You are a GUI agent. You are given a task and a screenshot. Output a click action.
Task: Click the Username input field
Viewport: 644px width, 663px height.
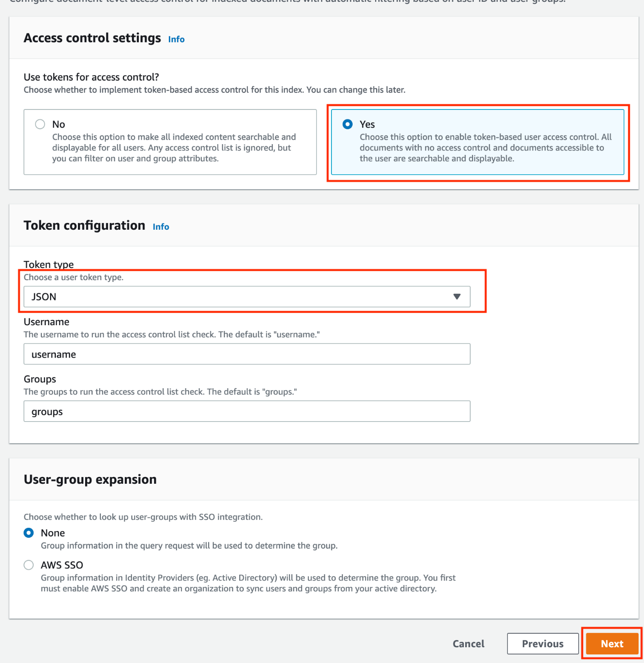coord(247,354)
